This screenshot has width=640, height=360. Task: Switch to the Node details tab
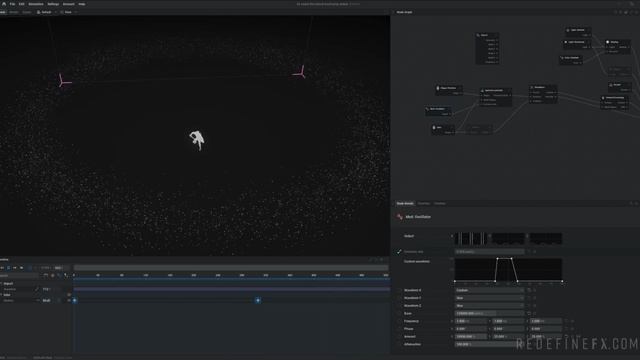pyautogui.click(x=405, y=203)
